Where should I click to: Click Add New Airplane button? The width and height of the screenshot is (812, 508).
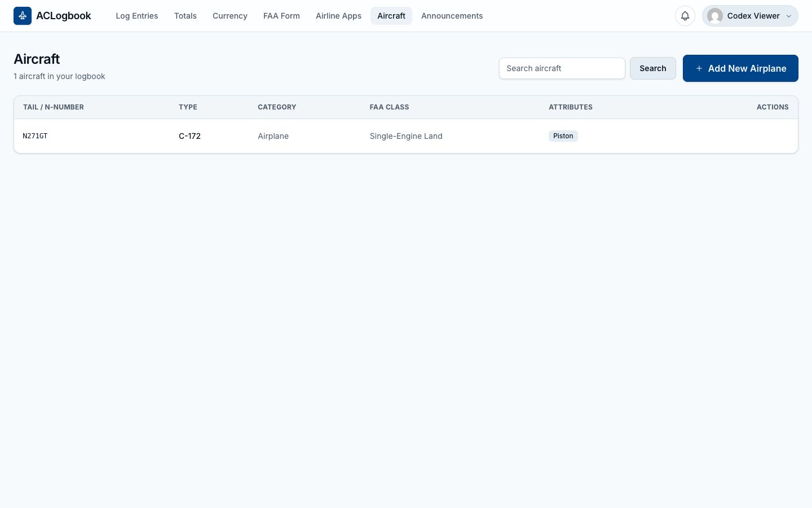[740, 68]
